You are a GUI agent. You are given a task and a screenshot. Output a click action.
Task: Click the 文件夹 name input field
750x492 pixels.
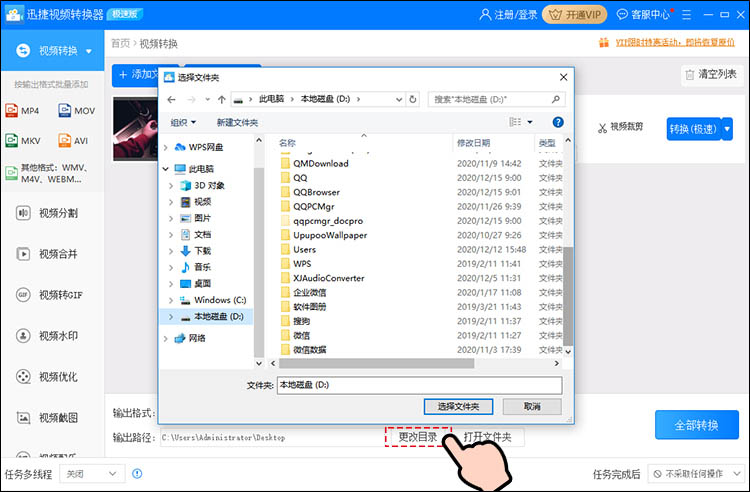(x=419, y=385)
